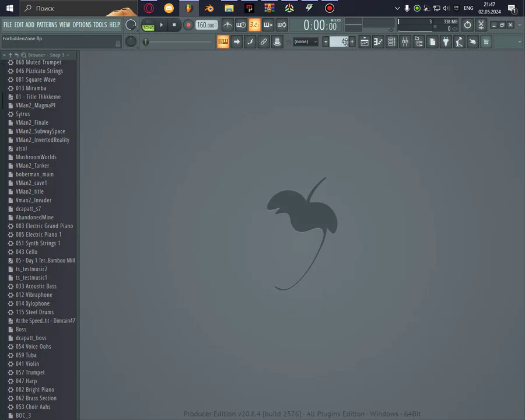
Task: Open the content library shopping cart icon
Action: 486,41
